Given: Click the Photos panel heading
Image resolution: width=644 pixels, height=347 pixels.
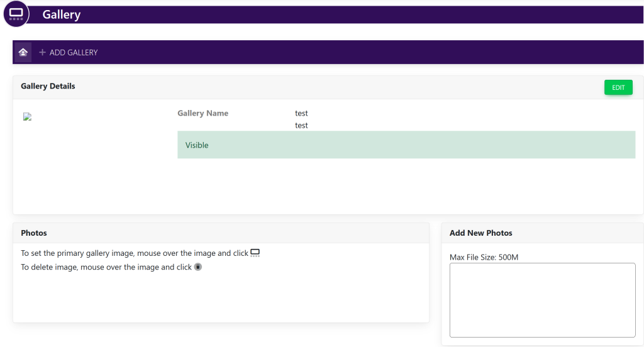Looking at the screenshot, I should coord(34,233).
